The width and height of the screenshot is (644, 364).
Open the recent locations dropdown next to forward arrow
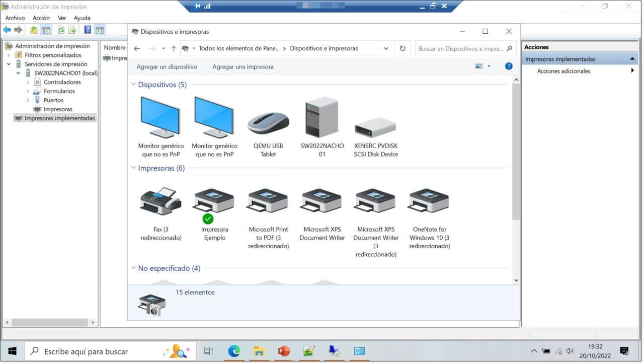164,48
